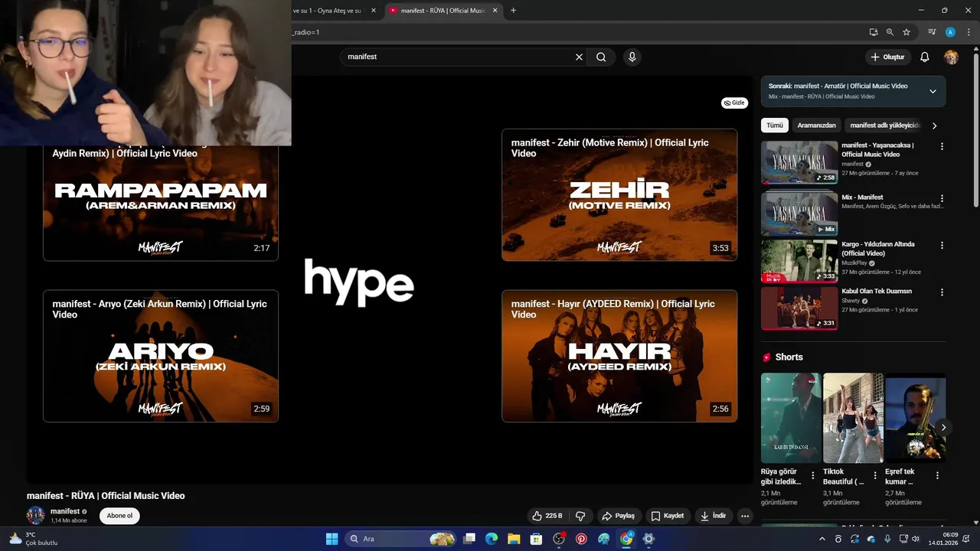Screen dimensions: 980x551
Task: Open Arıyo Zeki Arkun Remix end card
Action: pos(161,356)
